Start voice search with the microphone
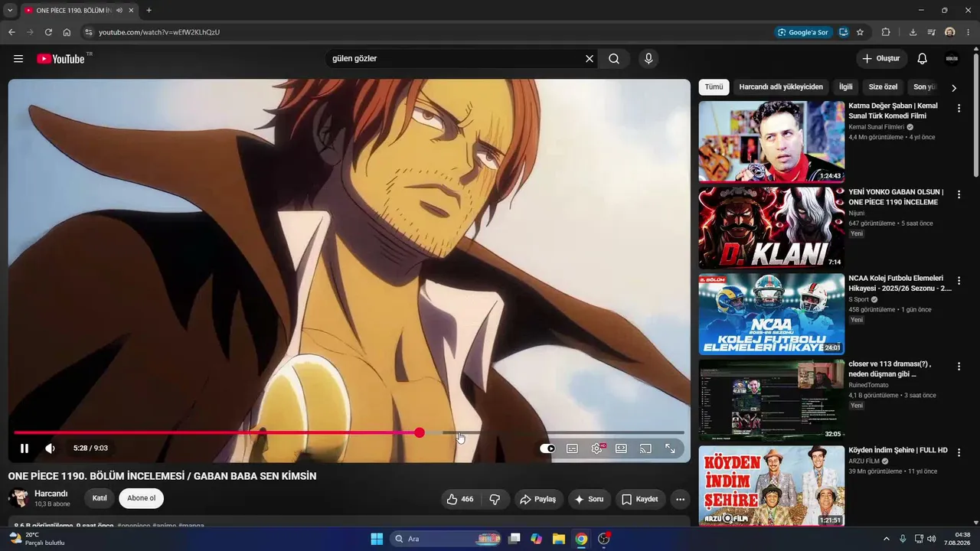980x551 pixels. (648, 59)
